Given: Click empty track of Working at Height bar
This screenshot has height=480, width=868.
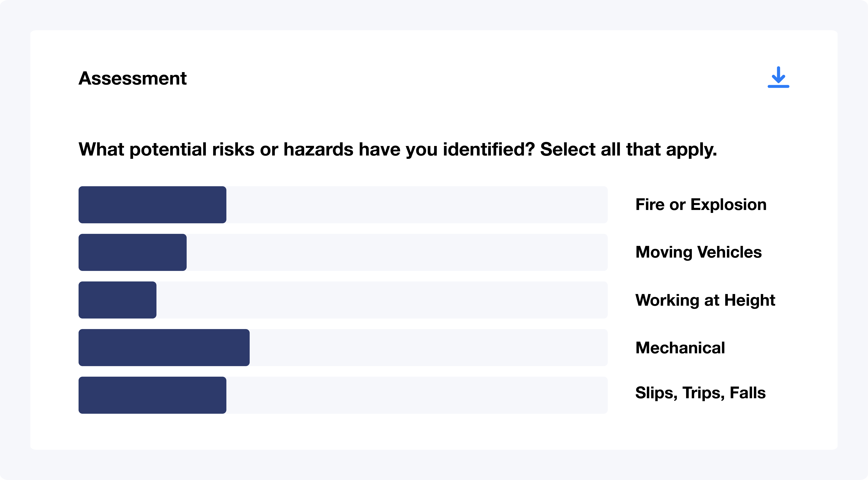Looking at the screenshot, I should [382, 300].
